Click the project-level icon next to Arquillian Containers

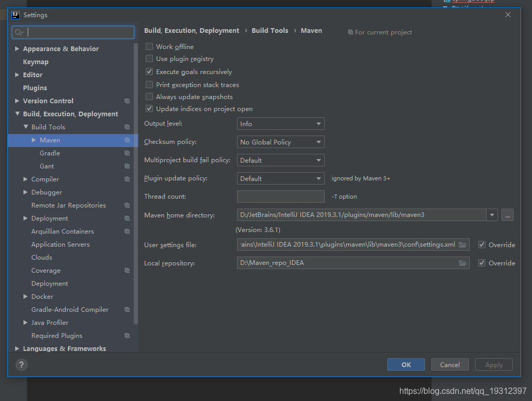point(127,232)
